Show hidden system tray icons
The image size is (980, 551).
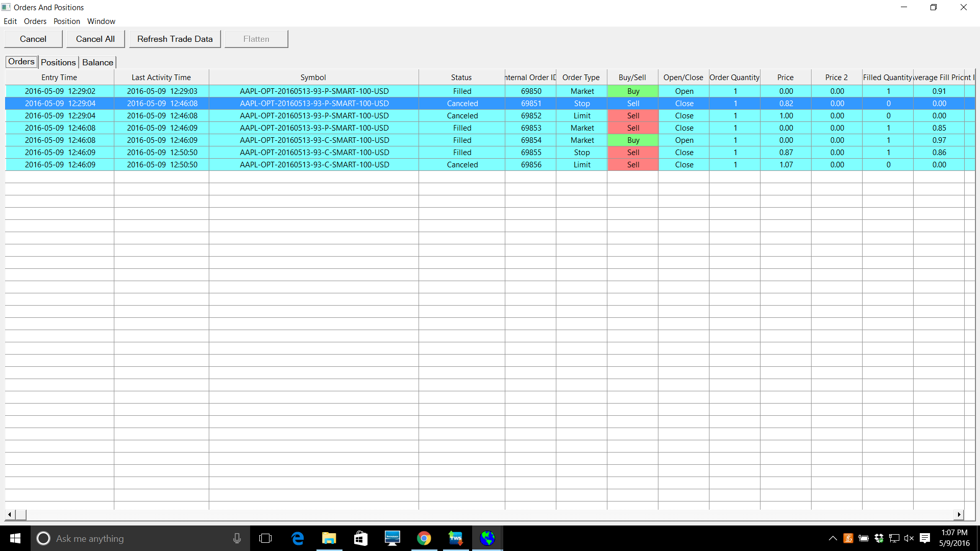pos(833,538)
